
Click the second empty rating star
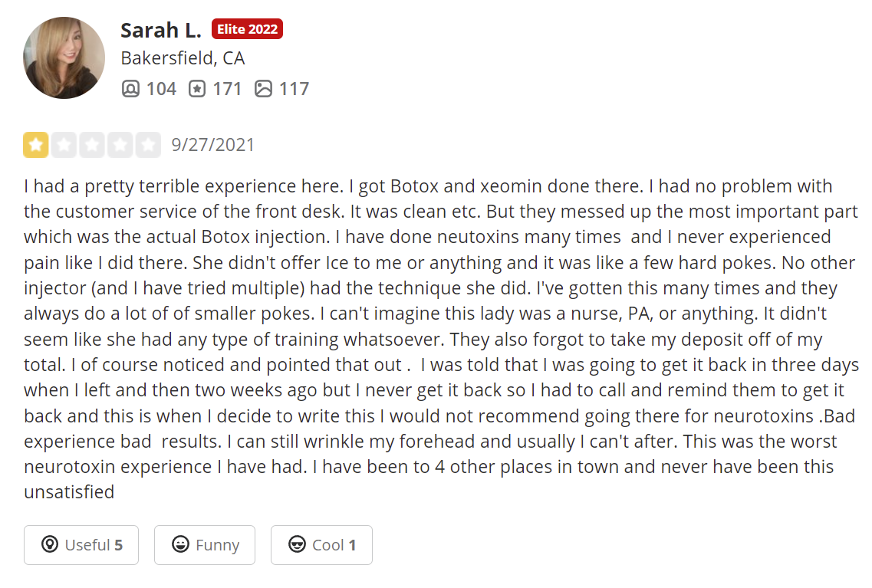[64, 145]
